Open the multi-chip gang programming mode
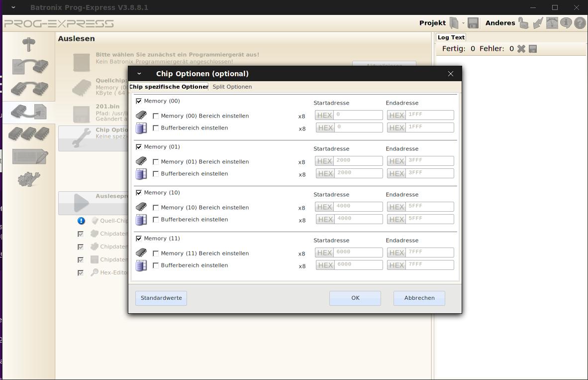588x380 pixels. point(29,133)
